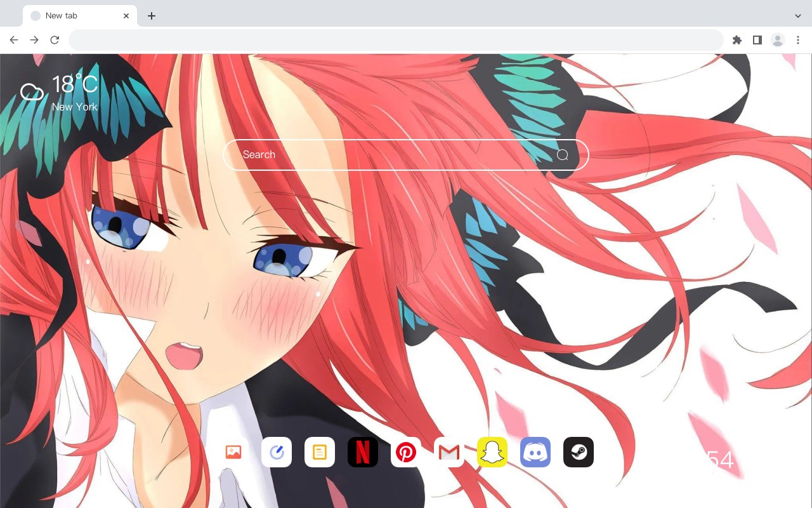Go forward to next page
This screenshot has height=508, width=812.
(x=34, y=40)
